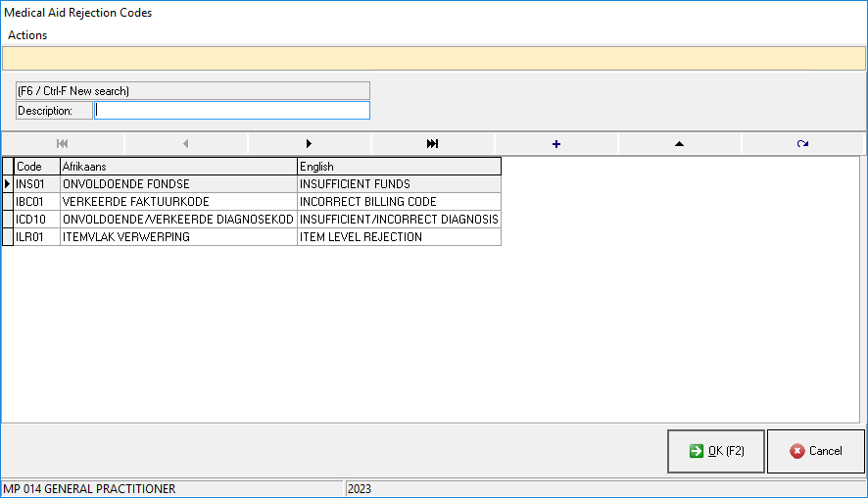This screenshot has height=498, width=868.
Task: Click the previous record arrow
Action: 186,144
